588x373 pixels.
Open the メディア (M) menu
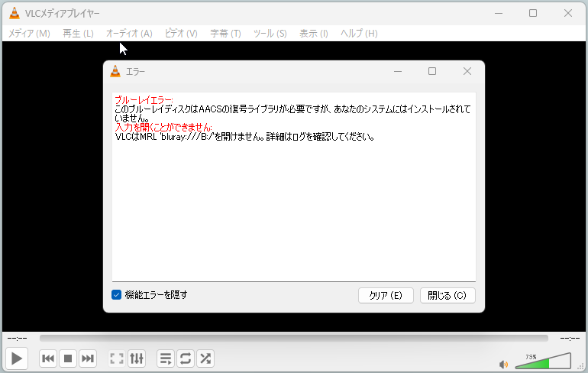[x=29, y=34]
